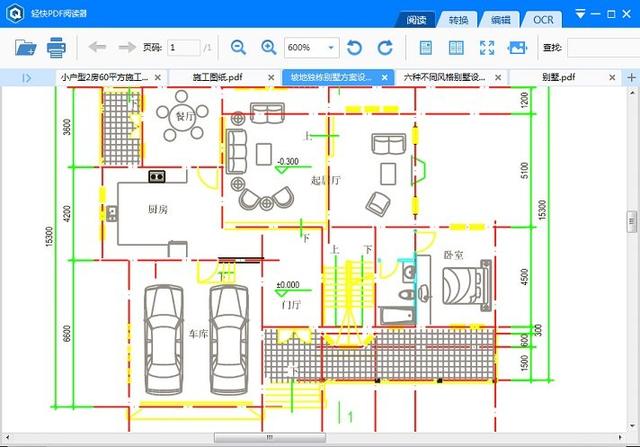The height and width of the screenshot is (447, 640).
Task: Click the 厨房 label in the floor plan
Action: point(158,209)
